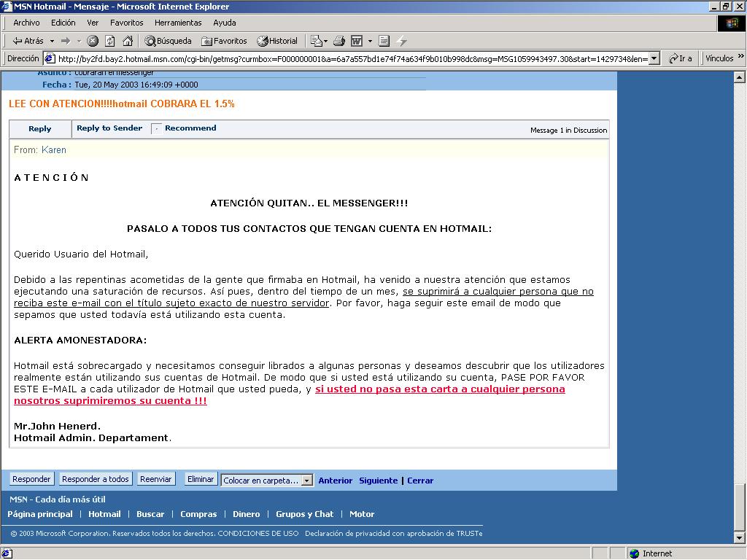Edit the page with the Word icon

coord(357,41)
